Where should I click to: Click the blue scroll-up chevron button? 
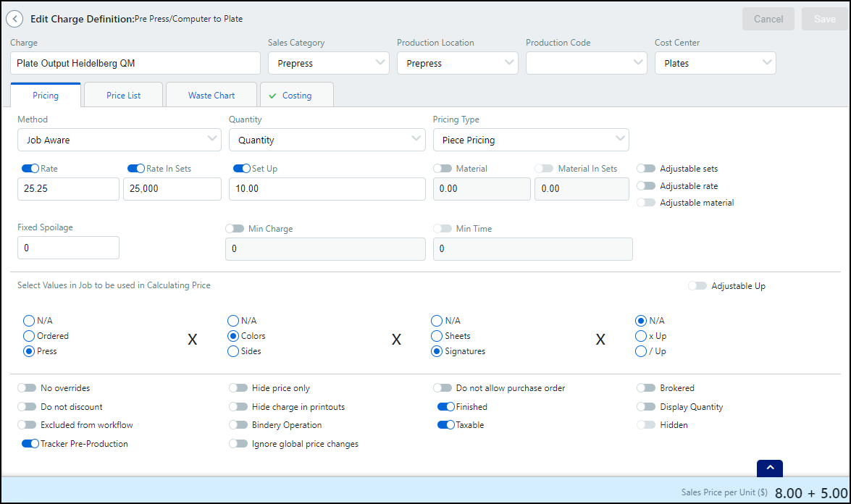coord(770,468)
